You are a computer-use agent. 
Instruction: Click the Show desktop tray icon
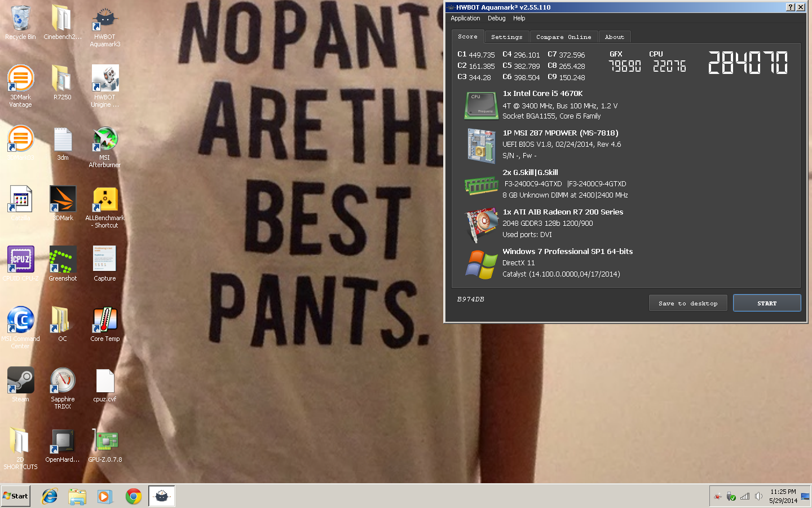click(805, 496)
